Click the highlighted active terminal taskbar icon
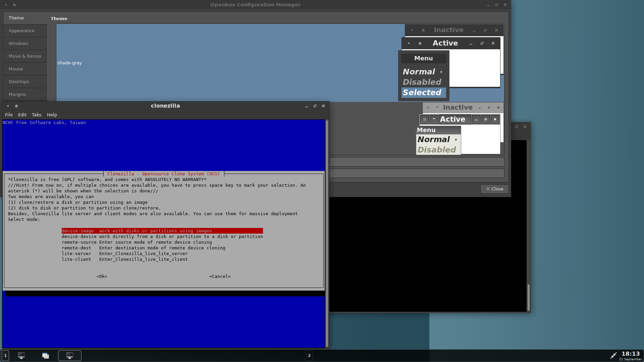 [70, 356]
